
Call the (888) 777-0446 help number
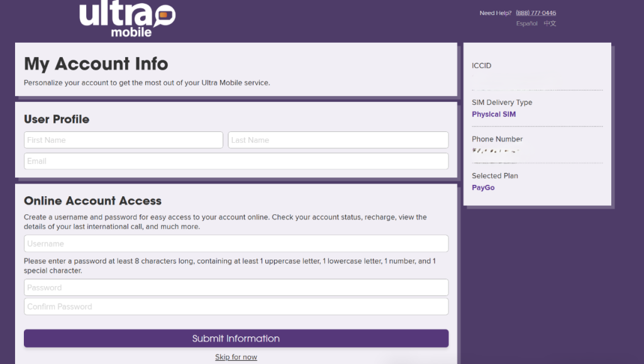(x=536, y=13)
